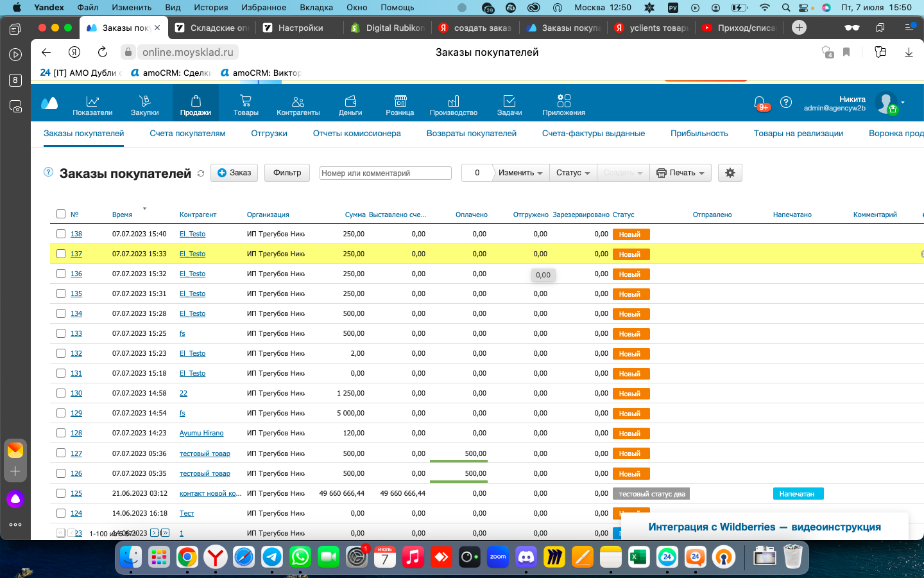Open order number 137 link

[x=76, y=254]
